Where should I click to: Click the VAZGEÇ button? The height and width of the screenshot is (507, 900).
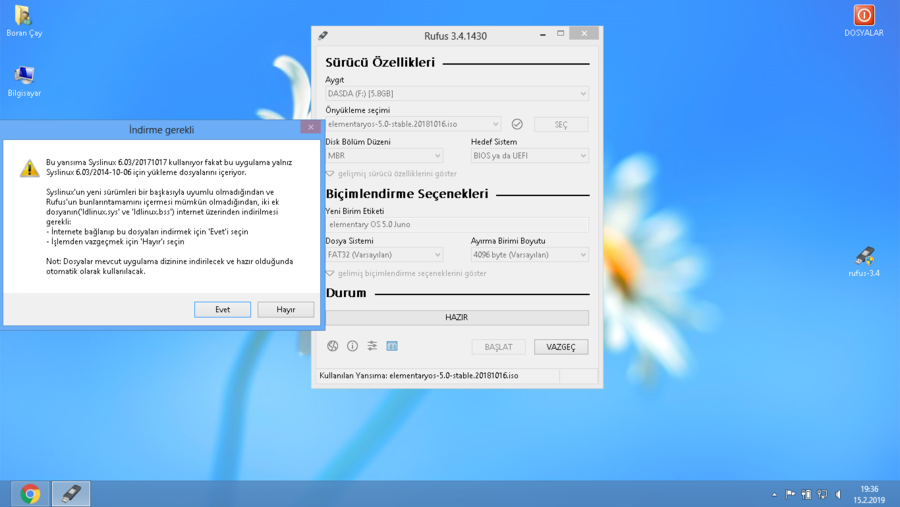(561, 347)
